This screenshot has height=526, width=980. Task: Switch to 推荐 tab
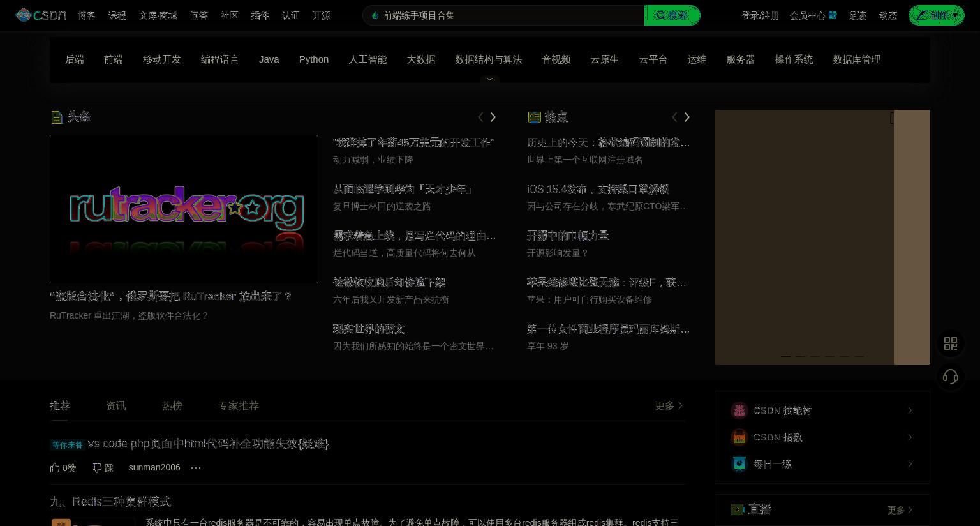pos(60,405)
